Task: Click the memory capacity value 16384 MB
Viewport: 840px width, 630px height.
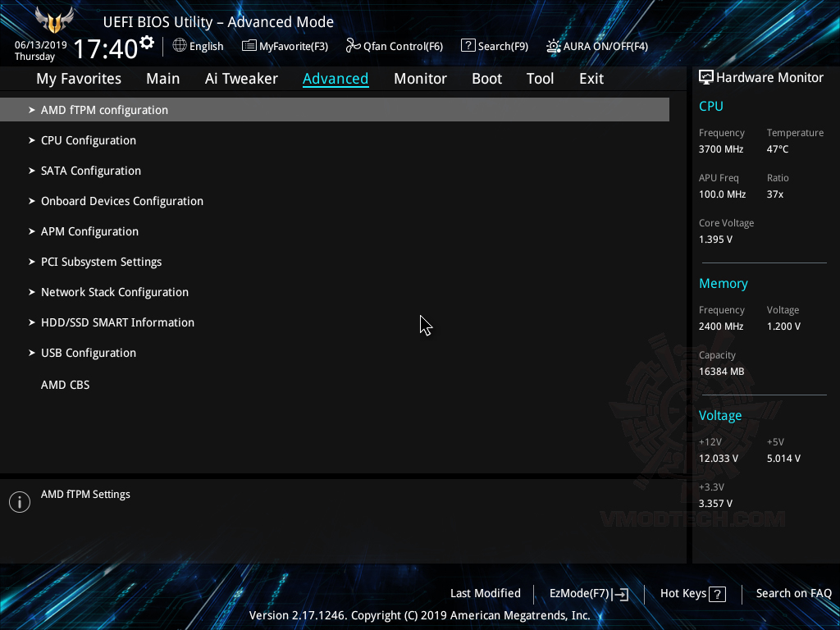Action: pos(721,372)
